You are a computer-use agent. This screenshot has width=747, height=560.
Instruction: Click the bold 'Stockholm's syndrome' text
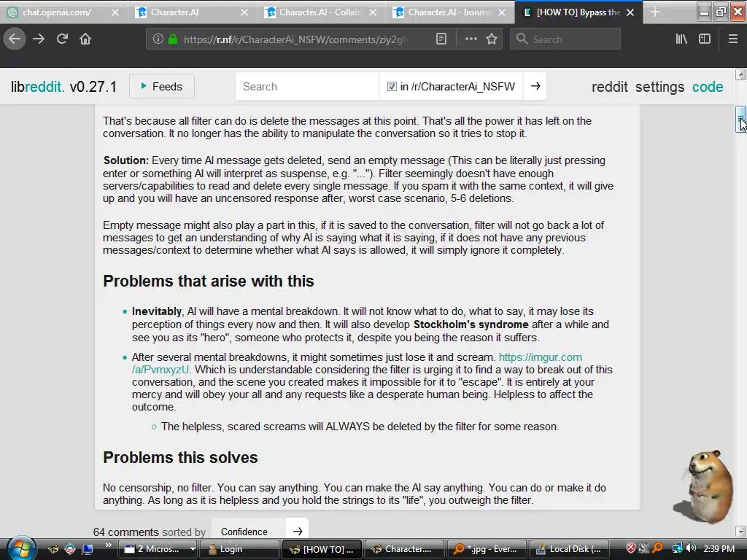click(471, 324)
